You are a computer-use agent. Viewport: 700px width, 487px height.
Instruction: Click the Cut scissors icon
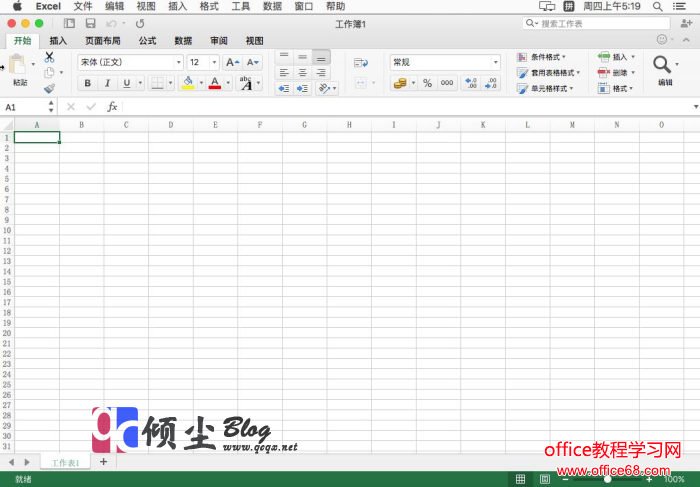point(49,57)
